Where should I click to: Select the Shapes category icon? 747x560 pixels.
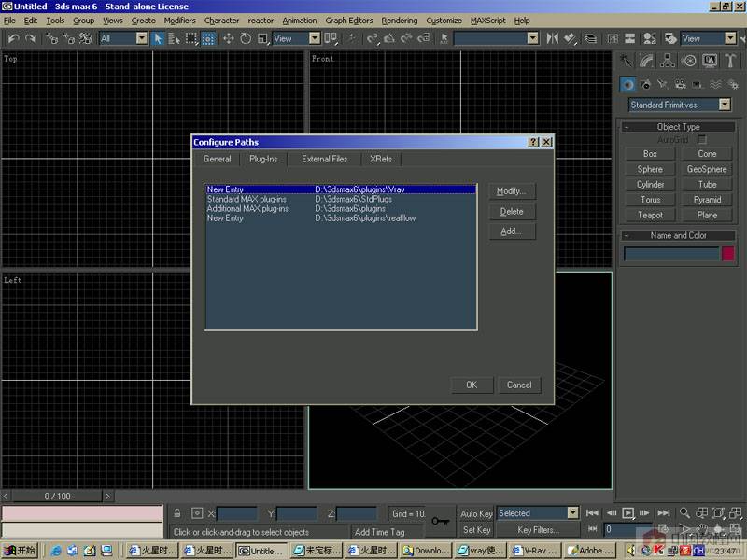(645, 85)
